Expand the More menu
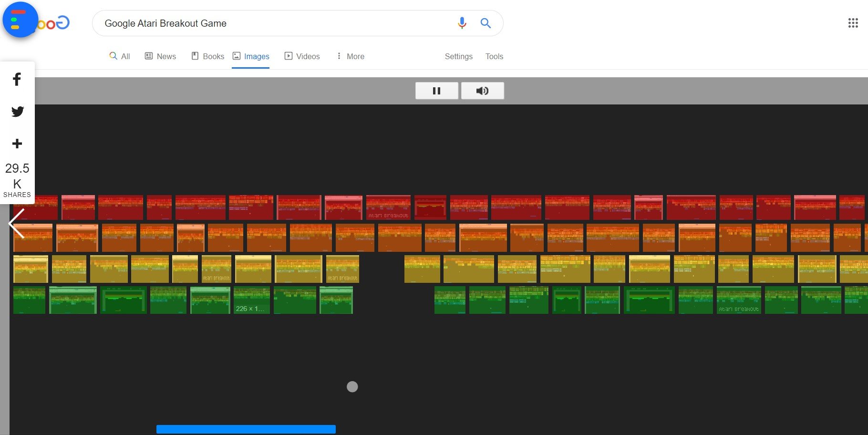The image size is (868, 435). [x=351, y=56]
